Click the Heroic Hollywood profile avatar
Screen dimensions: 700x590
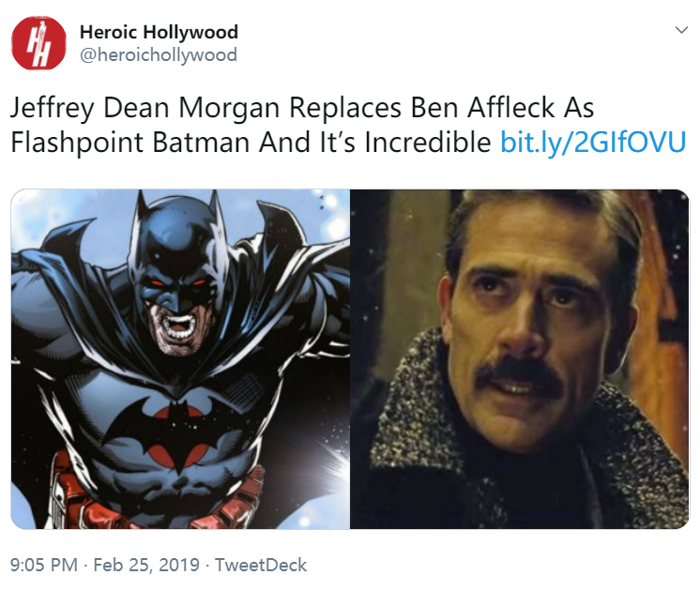[38, 43]
